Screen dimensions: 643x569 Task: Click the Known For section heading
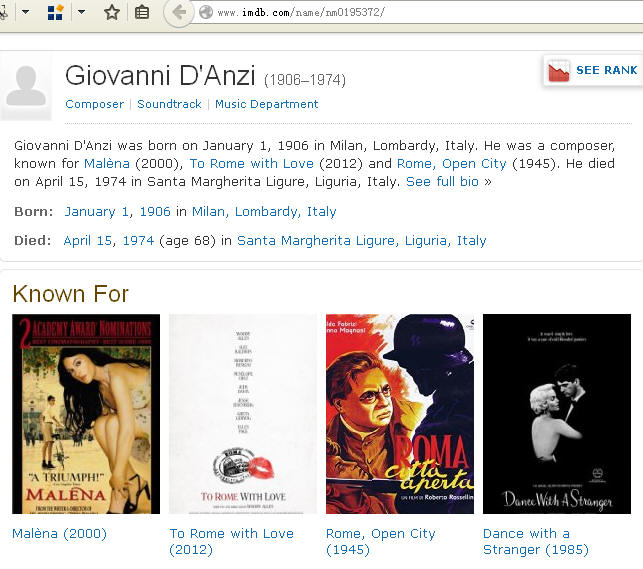tap(71, 294)
